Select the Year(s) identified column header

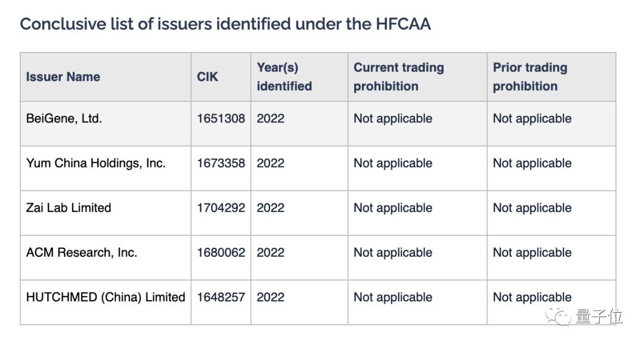pyautogui.click(x=284, y=77)
